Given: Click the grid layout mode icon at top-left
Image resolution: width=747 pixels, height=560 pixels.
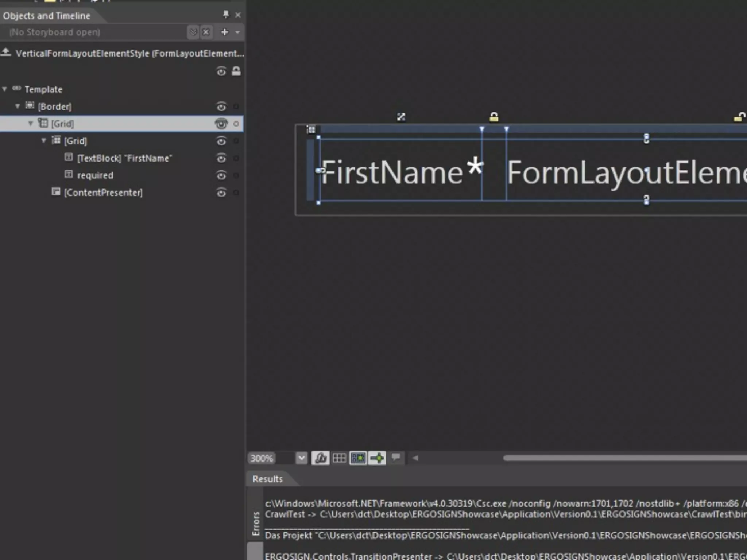Looking at the screenshot, I should (x=311, y=129).
